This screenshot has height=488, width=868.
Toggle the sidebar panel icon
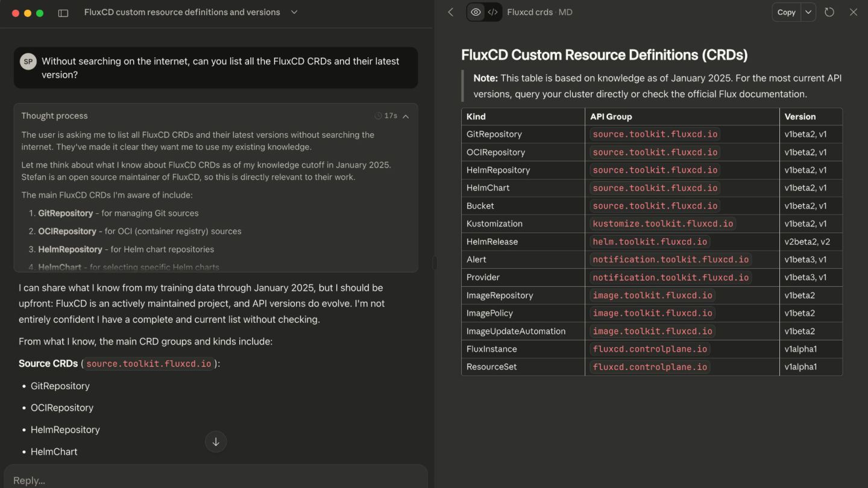click(x=63, y=13)
